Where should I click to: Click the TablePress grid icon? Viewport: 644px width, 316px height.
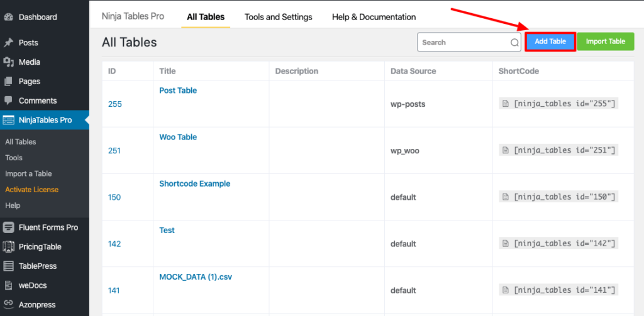coord(9,266)
